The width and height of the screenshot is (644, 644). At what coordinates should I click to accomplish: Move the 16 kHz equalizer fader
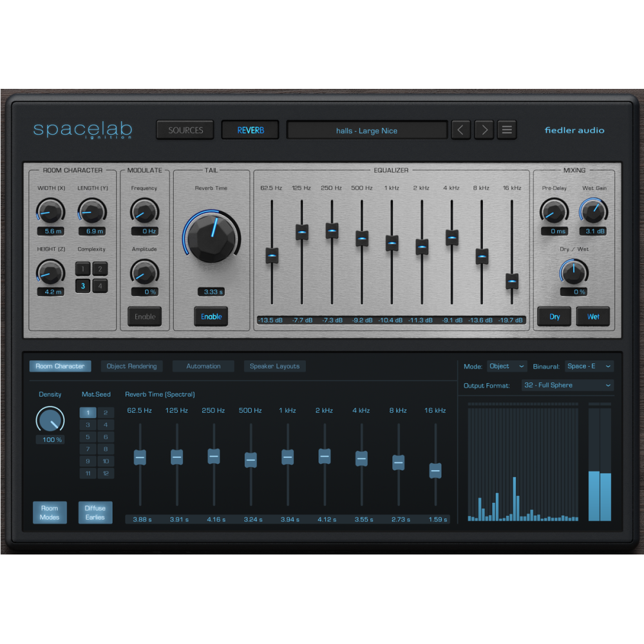click(x=511, y=281)
